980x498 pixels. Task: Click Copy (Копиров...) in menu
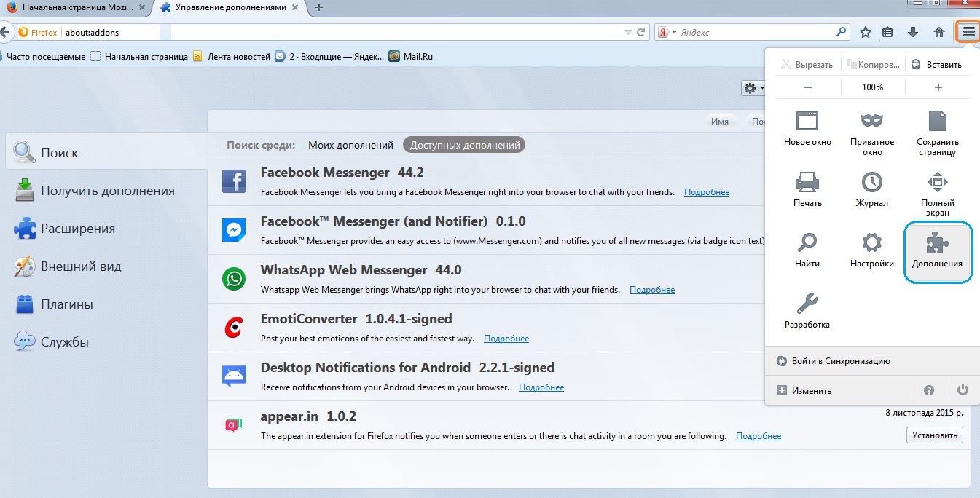873,64
